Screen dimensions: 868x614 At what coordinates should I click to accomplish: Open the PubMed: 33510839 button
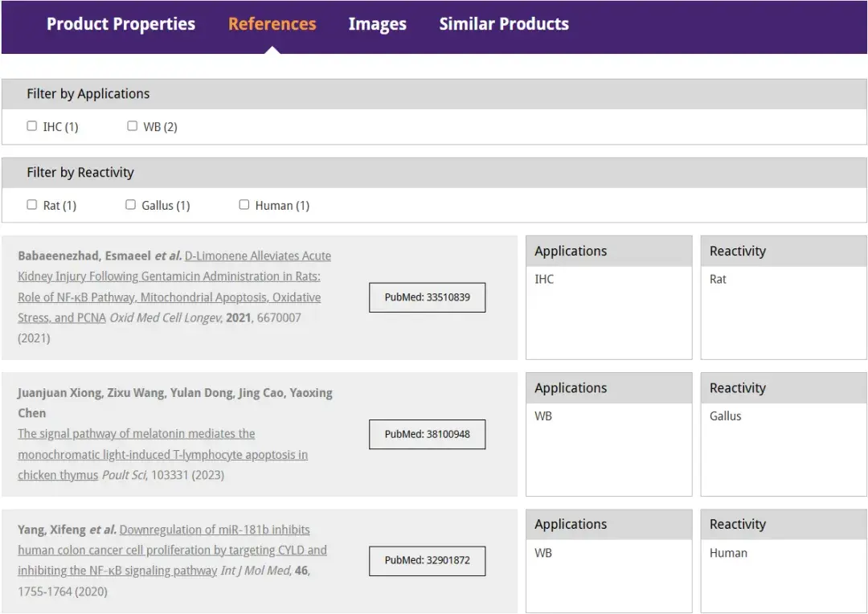[x=427, y=297]
